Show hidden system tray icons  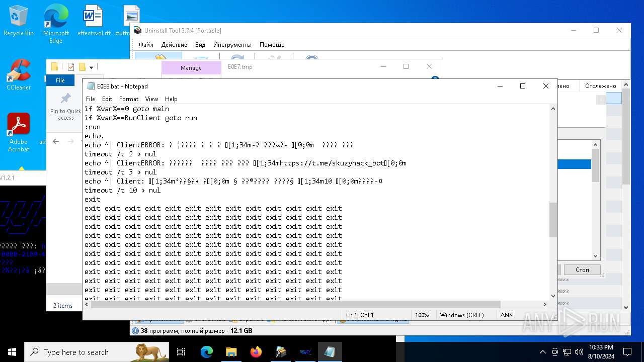point(542,352)
